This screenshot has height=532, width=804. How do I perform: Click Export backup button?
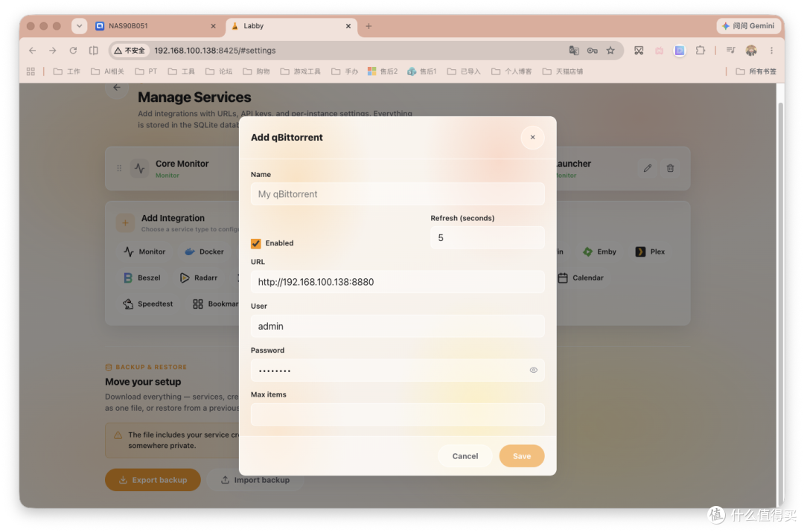click(153, 480)
